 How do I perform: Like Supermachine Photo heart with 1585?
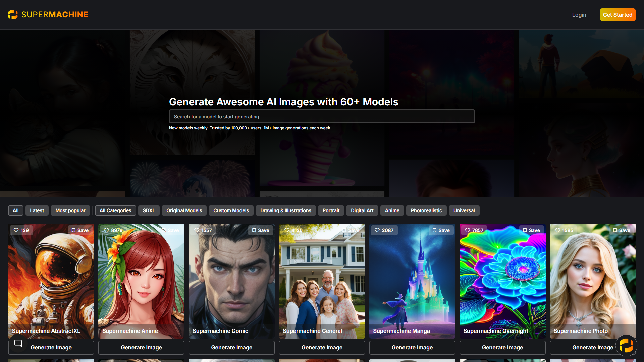[564, 230]
